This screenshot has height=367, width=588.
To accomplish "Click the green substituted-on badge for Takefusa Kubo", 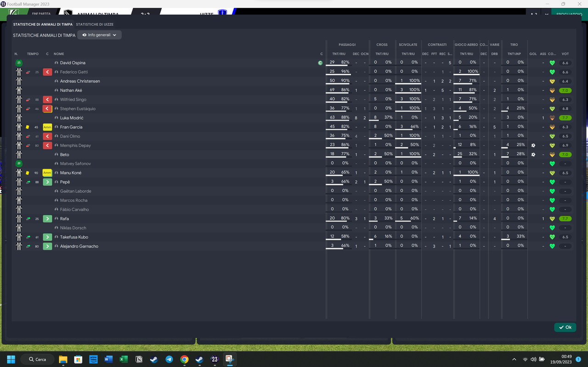I will pos(47,237).
